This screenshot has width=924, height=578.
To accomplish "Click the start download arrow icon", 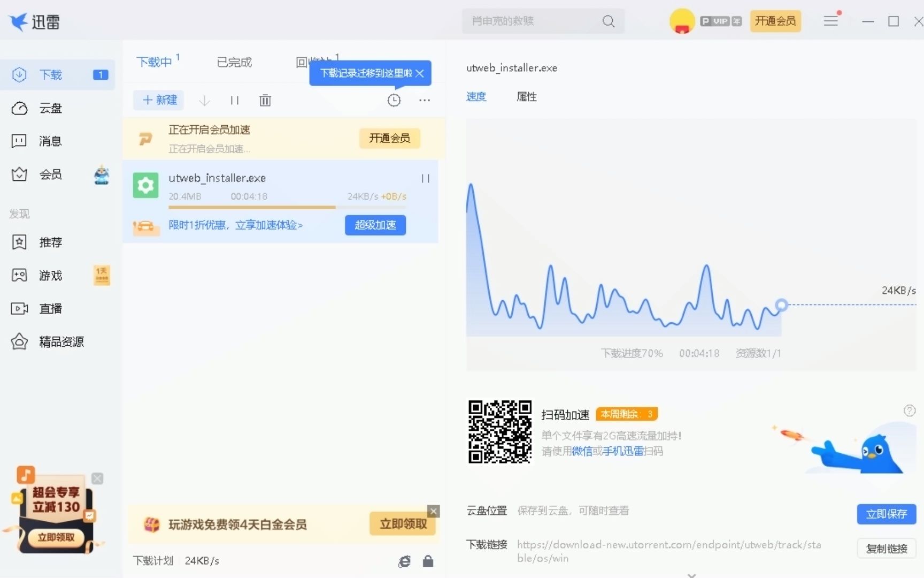I will click(x=204, y=100).
